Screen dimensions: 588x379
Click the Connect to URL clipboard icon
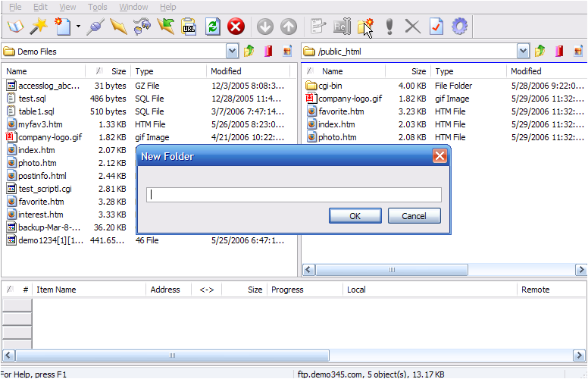(189, 27)
